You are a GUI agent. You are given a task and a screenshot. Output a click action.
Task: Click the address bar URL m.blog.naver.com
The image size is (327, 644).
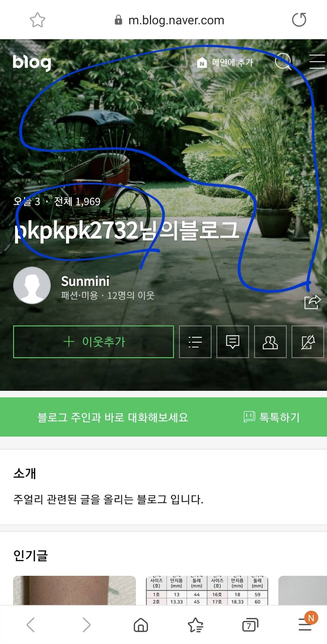pyautogui.click(x=176, y=20)
